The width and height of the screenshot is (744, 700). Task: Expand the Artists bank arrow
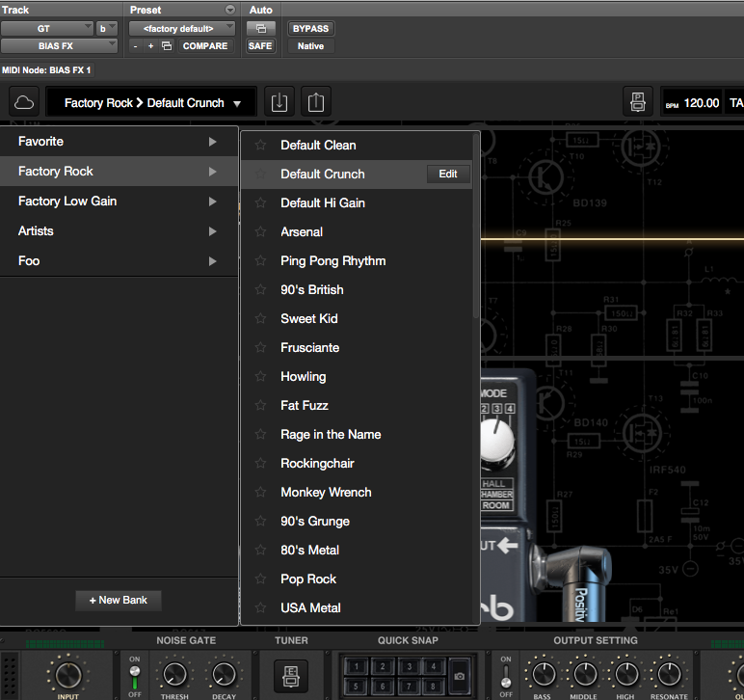[213, 231]
